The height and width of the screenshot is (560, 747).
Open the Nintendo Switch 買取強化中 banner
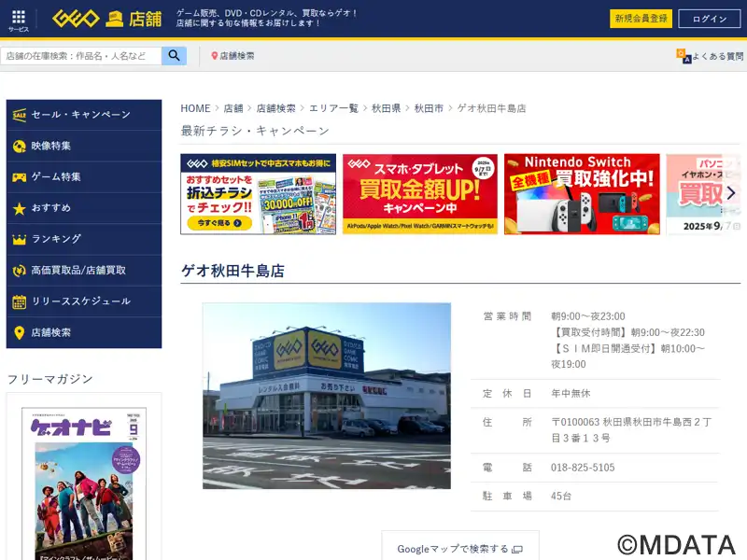pos(582,194)
